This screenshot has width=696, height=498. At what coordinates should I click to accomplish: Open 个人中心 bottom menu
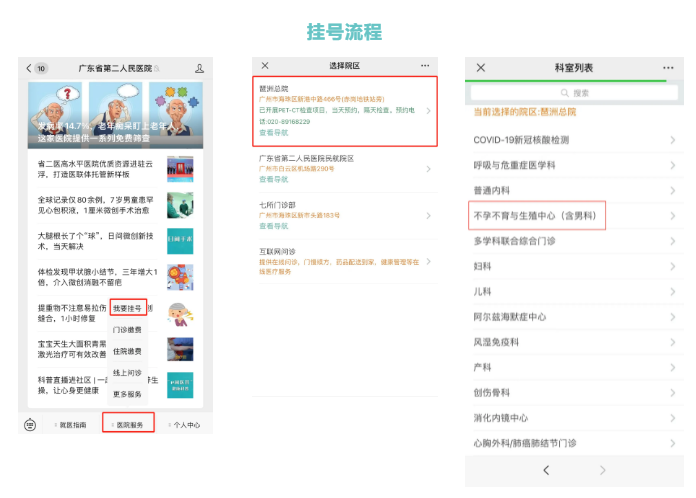[185, 425]
